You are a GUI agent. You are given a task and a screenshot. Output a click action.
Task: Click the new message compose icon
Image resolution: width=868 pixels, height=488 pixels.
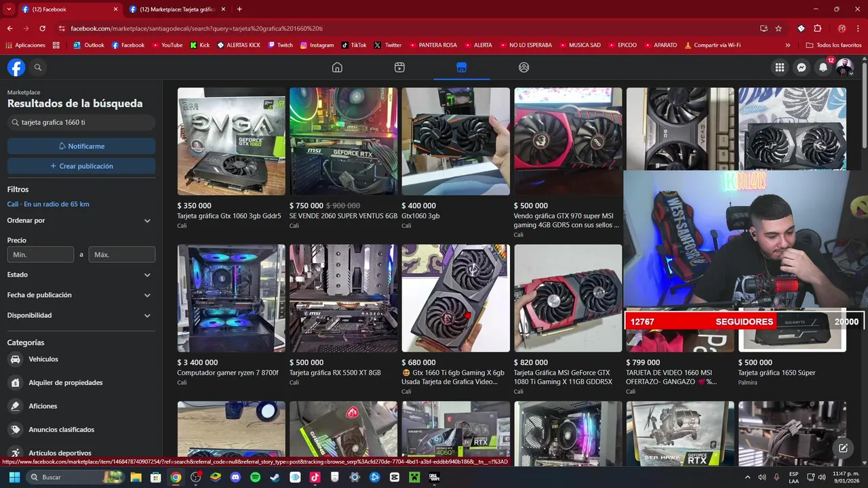tap(843, 448)
